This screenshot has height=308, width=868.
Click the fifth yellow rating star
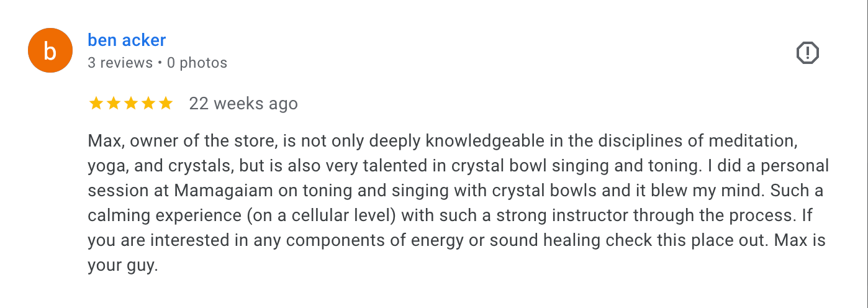click(165, 103)
